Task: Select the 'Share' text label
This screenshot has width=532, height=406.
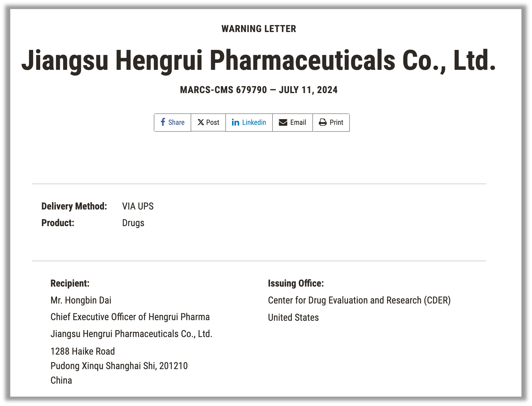Action: (x=176, y=122)
